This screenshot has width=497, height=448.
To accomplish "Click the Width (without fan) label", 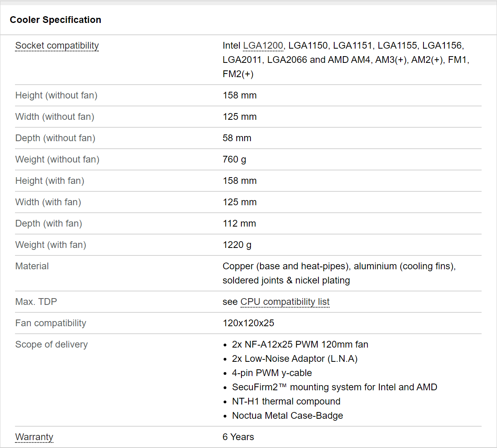I will 55,117.
